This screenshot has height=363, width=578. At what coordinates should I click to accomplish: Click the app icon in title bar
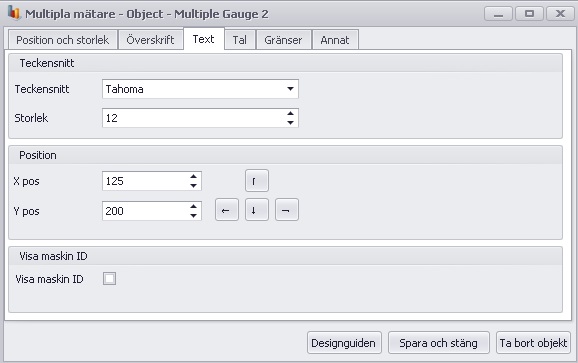click(x=14, y=13)
